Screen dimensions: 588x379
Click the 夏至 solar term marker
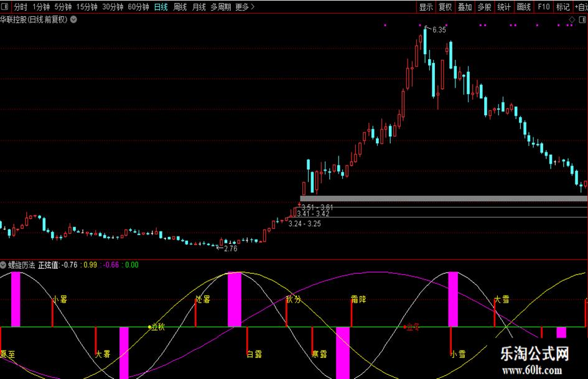click(x=7, y=354)
